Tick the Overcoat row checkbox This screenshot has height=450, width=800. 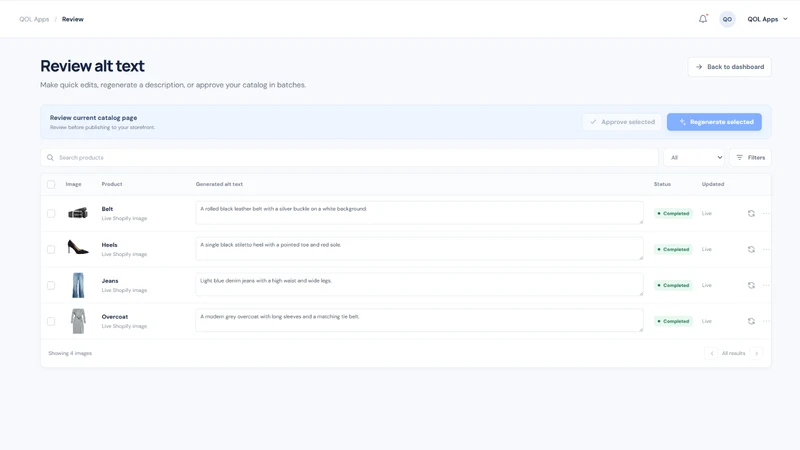click(x=51, y=321)
